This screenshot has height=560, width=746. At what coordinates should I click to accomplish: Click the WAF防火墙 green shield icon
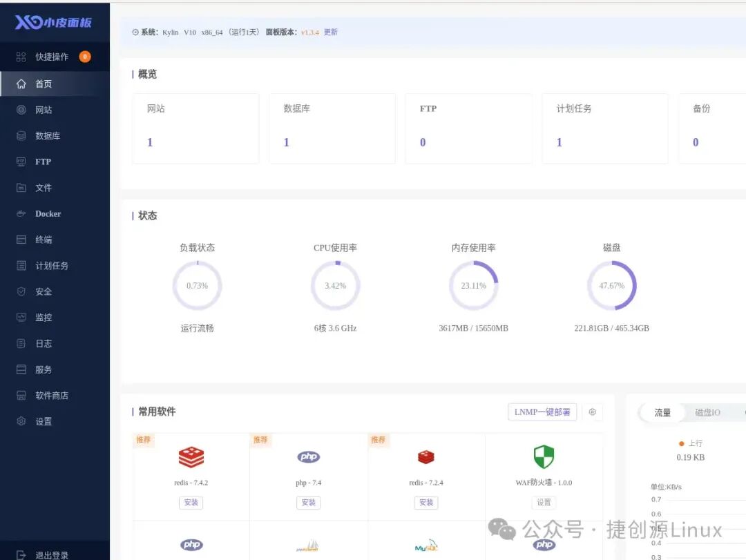[x=544, y=456]
